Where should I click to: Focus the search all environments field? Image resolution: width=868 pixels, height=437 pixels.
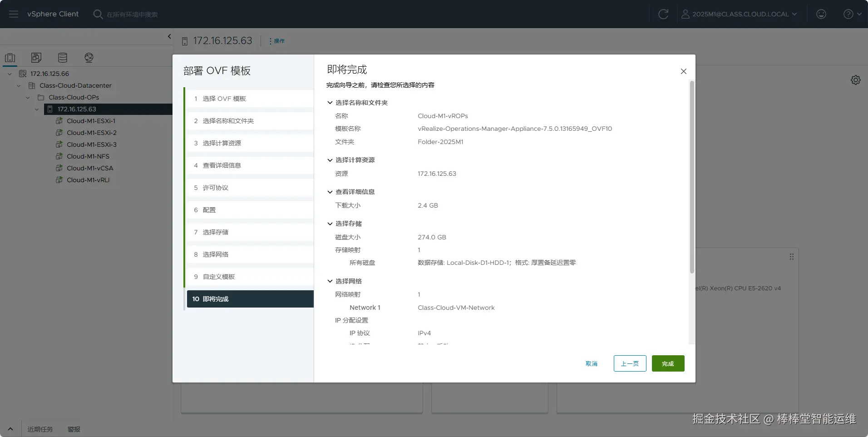click(133, 15)
